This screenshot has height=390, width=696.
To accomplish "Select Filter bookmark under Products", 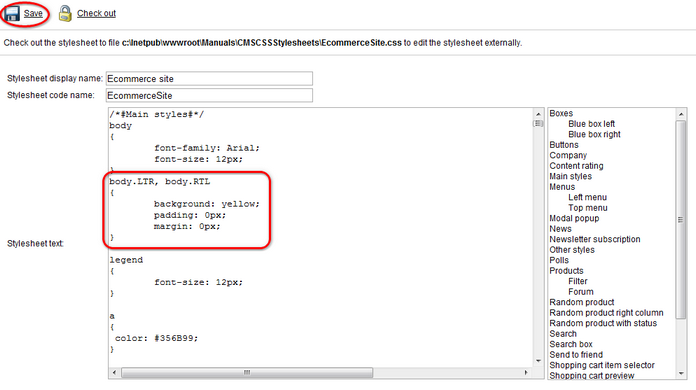I will point(577,281).
